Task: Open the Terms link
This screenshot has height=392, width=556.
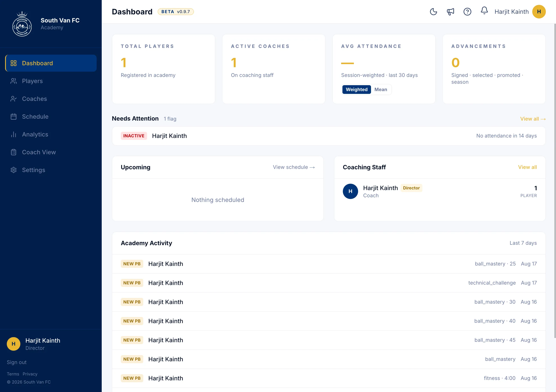Action: tap(13, 374)
